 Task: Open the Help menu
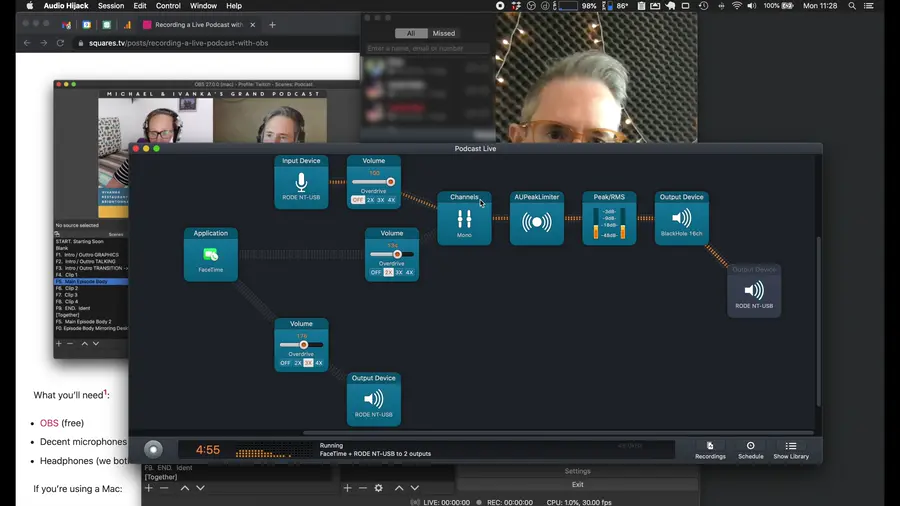pyautogui.click(x=234, y=6)
